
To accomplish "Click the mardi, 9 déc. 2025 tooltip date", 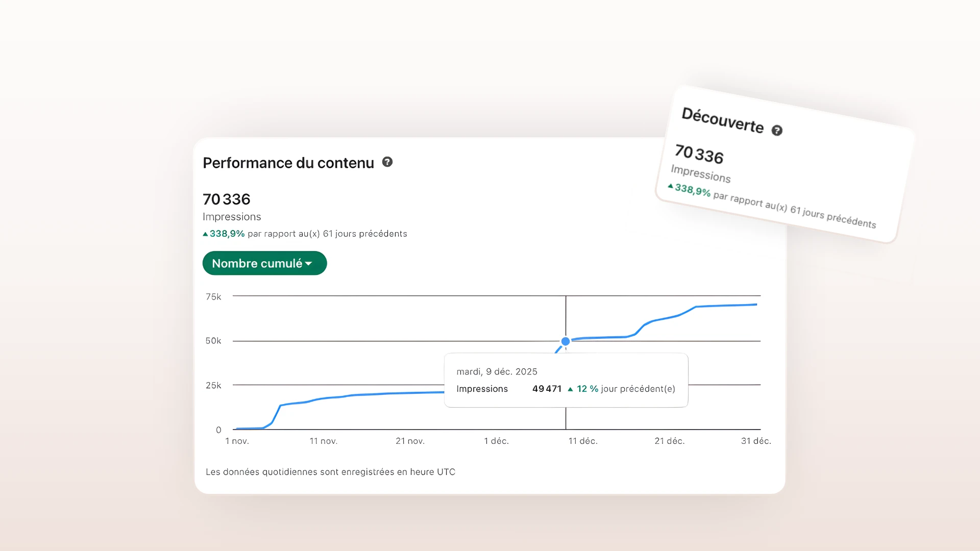I will pos(497,371).
